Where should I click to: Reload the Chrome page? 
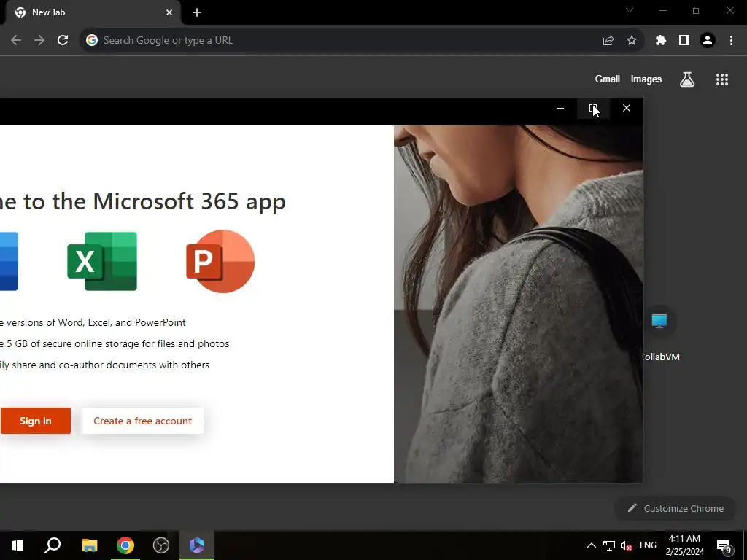tap(63, 41)
